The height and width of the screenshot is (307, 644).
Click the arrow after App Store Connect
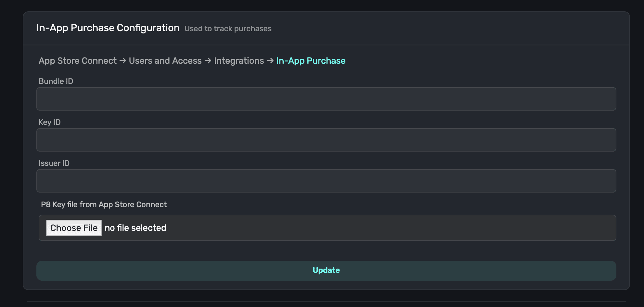[x=122, y=61]
